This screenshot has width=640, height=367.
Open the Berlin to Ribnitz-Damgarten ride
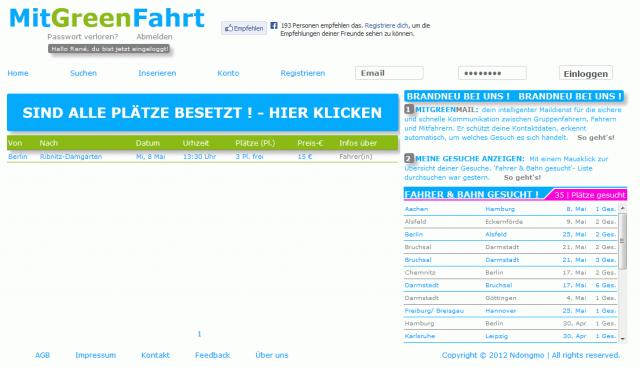click(x=202, y=156)
